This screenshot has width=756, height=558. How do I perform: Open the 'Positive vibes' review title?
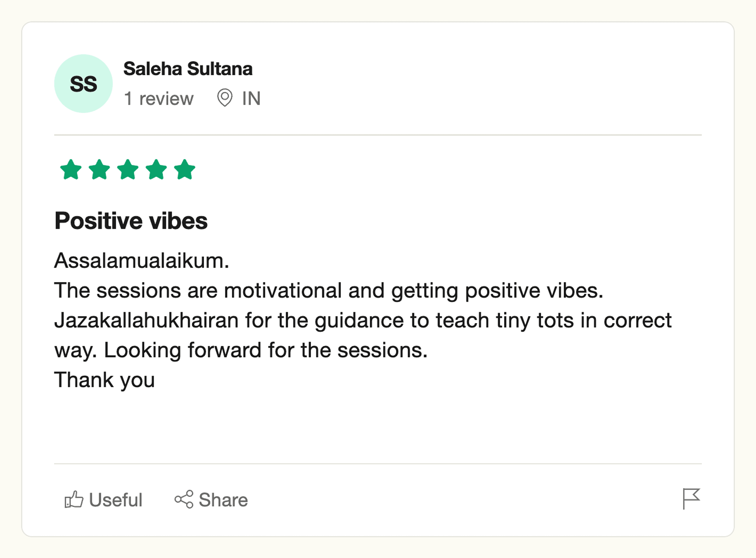click(x=131, y=221)
